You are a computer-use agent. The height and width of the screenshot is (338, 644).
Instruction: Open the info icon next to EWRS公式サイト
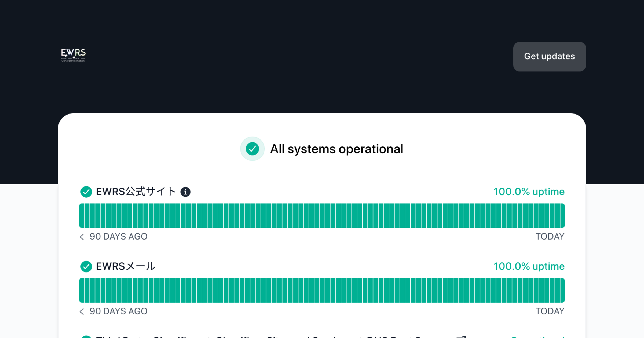(185, 192)
